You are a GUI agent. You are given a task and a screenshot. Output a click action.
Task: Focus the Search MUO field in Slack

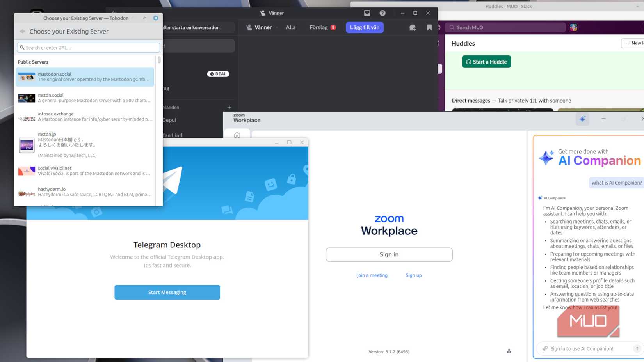[x=505, y=27]
